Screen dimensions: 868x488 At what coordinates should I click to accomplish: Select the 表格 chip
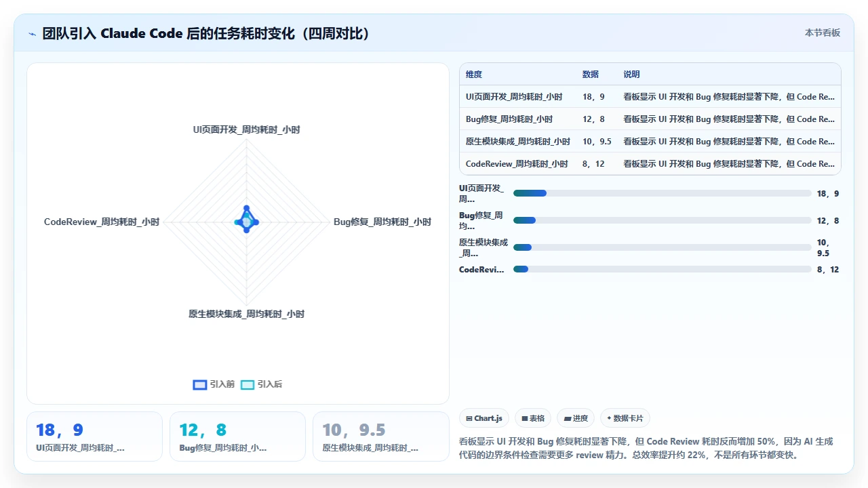coord(534,418)
